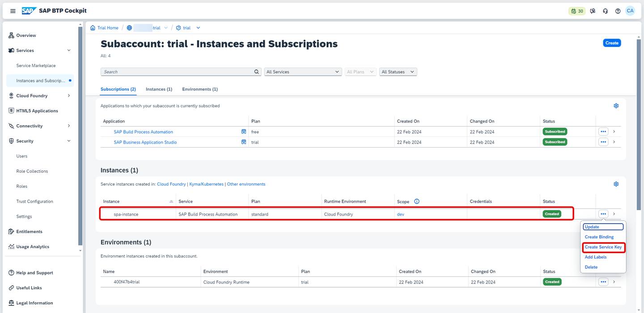The width and height of the screenshot is (644, 313).
Task: Click the sort icon in the Instance column header
Action: [171, 202]
